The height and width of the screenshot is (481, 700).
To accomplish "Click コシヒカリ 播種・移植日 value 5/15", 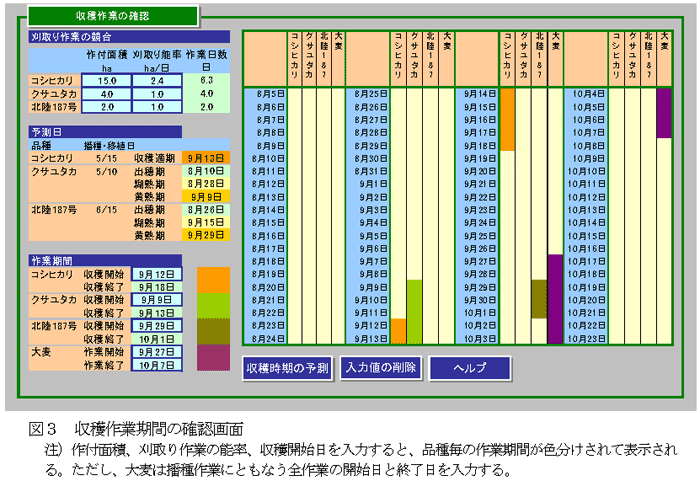I will pos(106,158).
